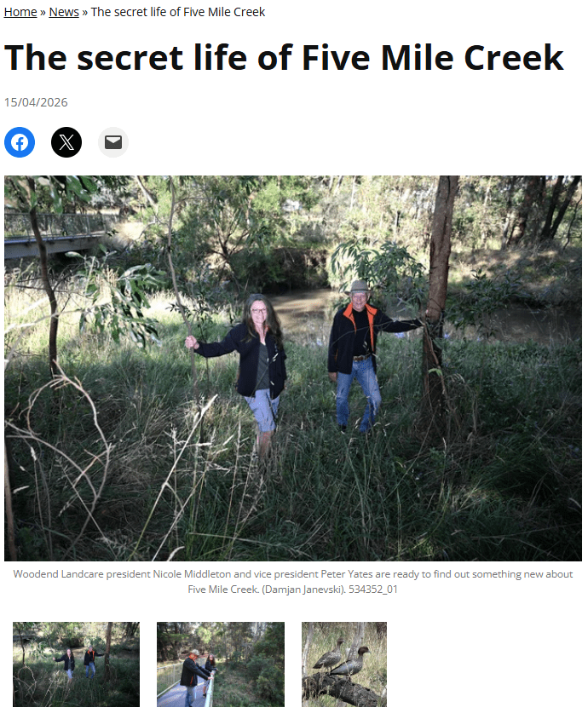This screenshot has width=588, height=719.
Task: Click the current breadcrumb article title
Action: click(178, 12)
